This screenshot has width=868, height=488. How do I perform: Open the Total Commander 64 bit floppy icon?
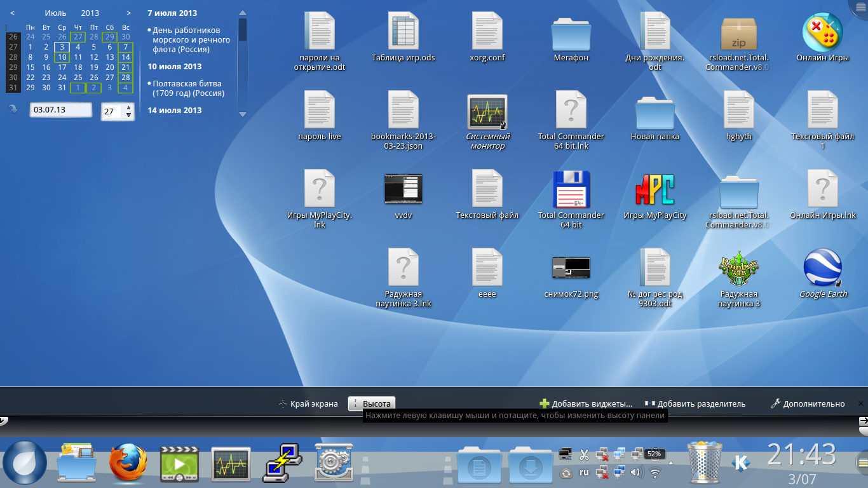click(571, 189)
